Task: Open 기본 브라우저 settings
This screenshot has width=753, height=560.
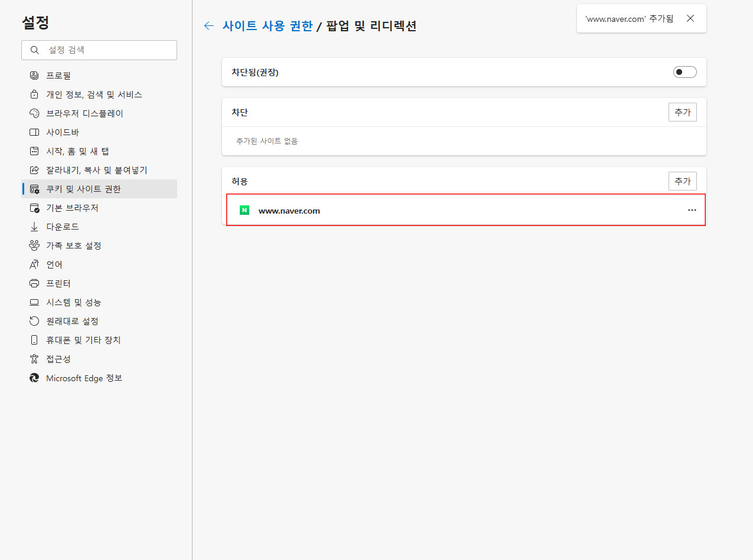Action: (x=99, y=208)
